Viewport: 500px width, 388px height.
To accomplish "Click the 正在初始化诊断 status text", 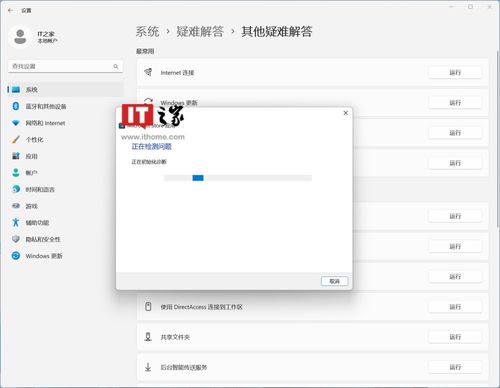I will (149, 162).
